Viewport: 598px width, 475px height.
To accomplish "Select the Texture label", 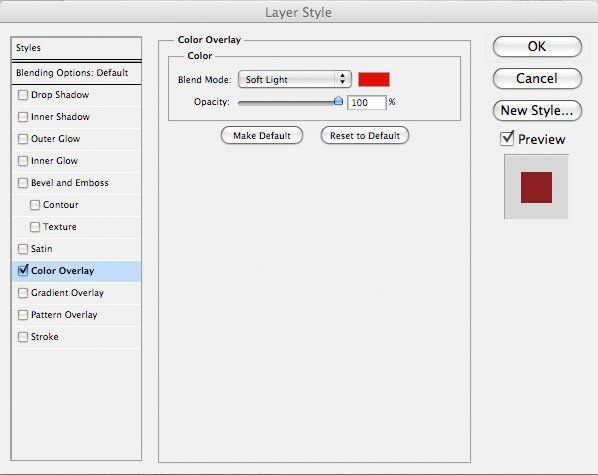I will 60,227.
